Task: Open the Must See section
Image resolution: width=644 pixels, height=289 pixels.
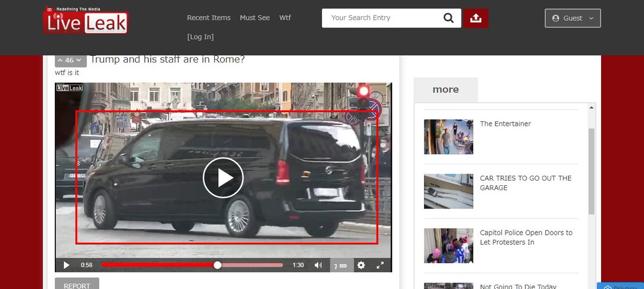Action: pyautogui.click(x=255, y=18)
